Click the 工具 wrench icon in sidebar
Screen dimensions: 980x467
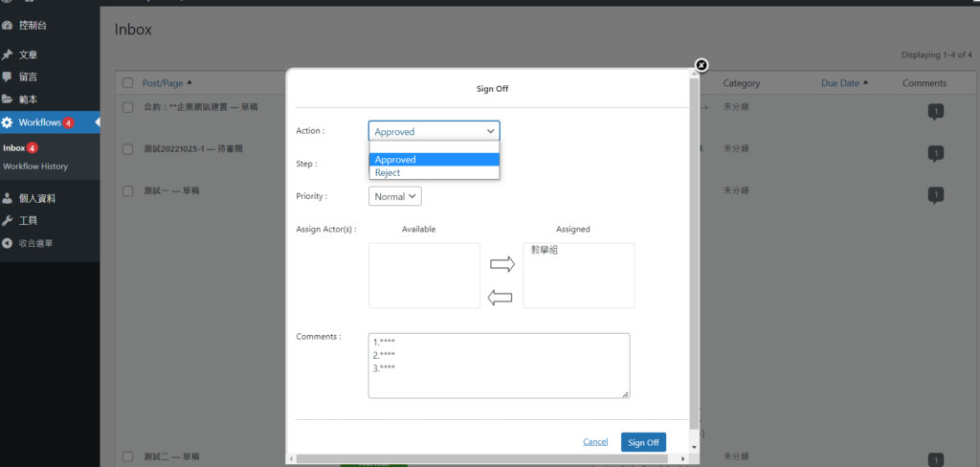tap(9, 221)
